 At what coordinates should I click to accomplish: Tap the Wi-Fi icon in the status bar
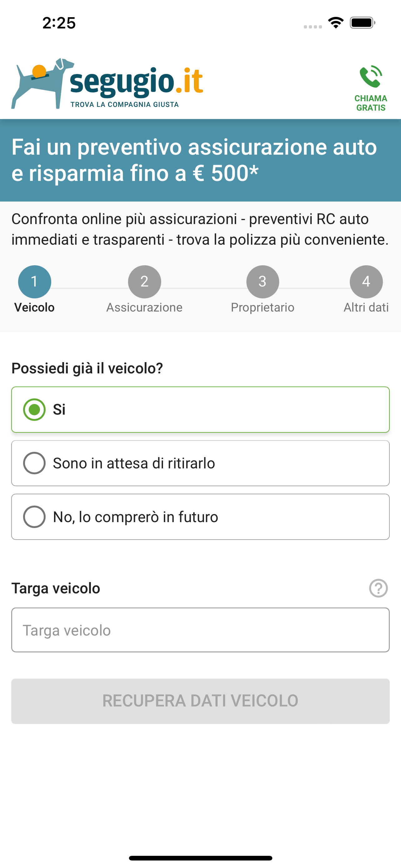pos(335,22)
